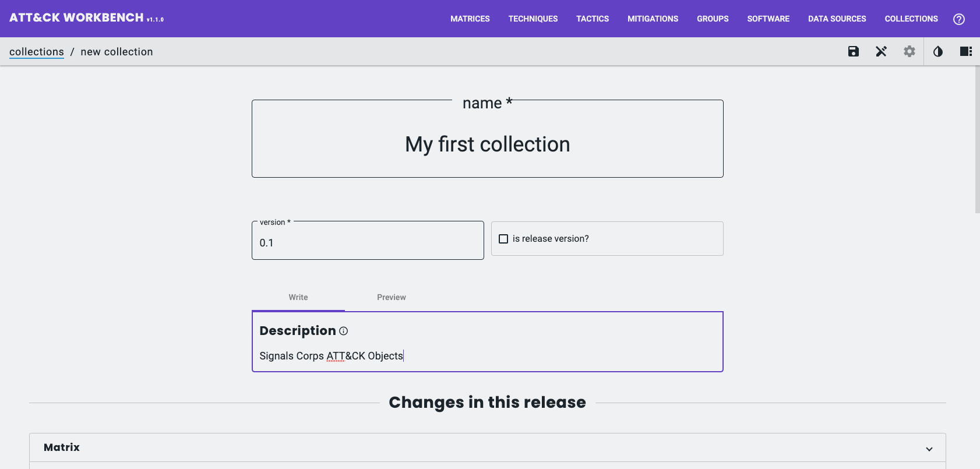The width and height of the screenshot is (980, 469).
Task: Switch to the Preview tab
Action: tap(391, 297)
